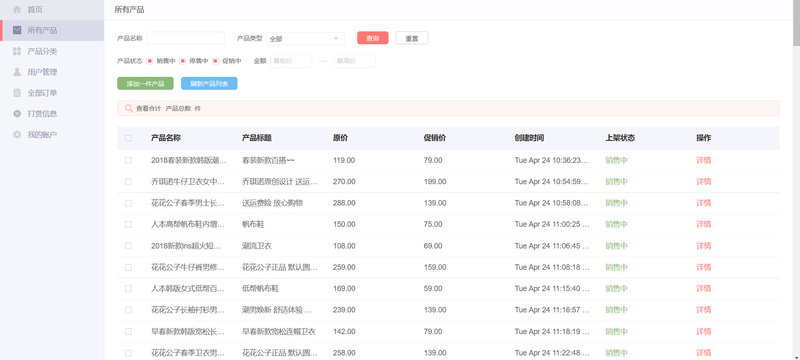
Task: Toggle the 停售中 status checkbox
Action: coord(183,61)
